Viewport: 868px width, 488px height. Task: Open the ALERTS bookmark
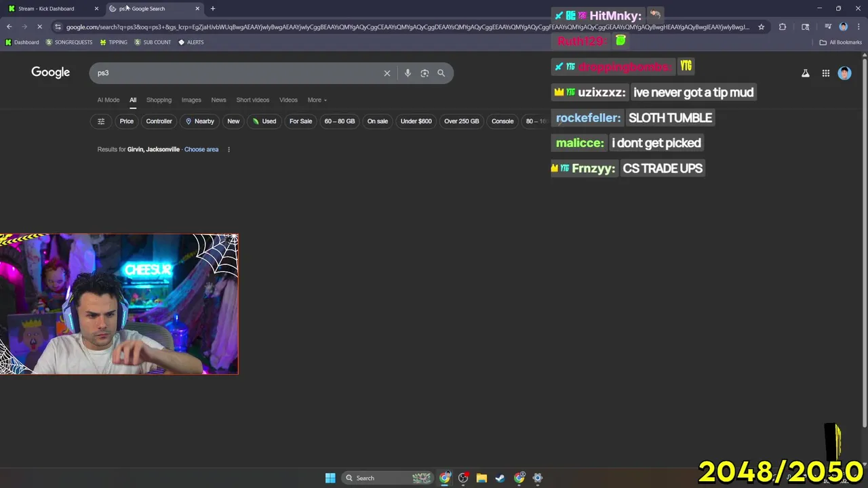[x=191, y=42]
